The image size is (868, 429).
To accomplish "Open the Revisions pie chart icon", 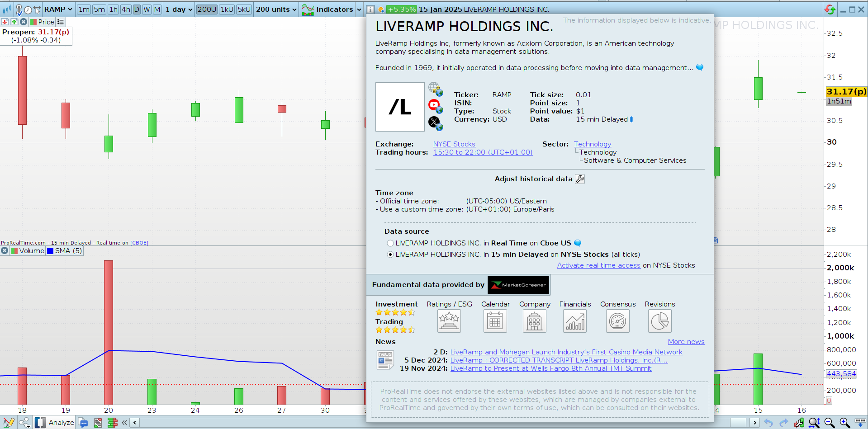I will click(x=660, y=321).
